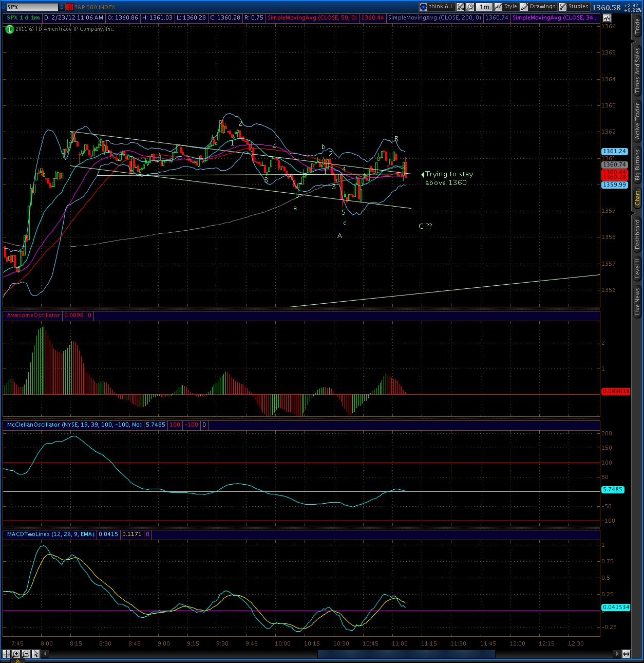This screenshot has width=644, height=663.
Task: Click the SimpleMovingAvg (CLOSE, 200, 0) label
Action: 435,18
